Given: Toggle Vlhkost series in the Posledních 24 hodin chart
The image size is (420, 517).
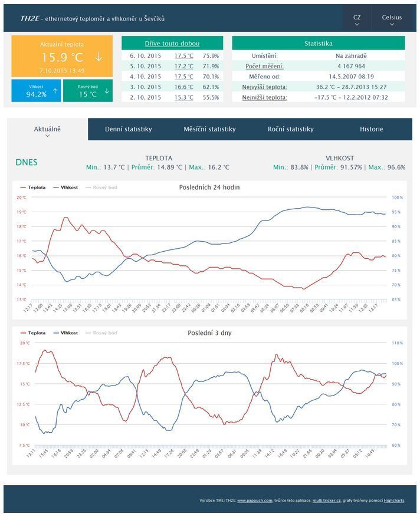Looking at the screenshot, I should coord(65,187).
